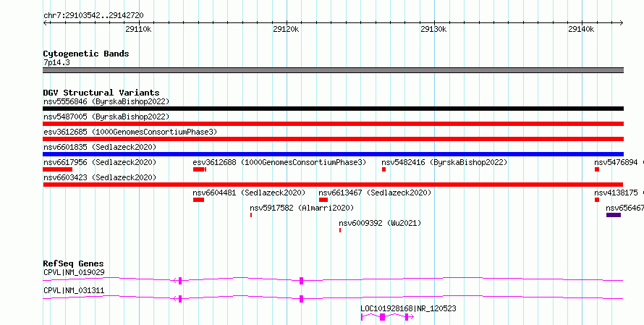Select the red esv3612685 variant bar
Image resolution: width=644 pixels, height=325 pixels.
tap(333, 139)
